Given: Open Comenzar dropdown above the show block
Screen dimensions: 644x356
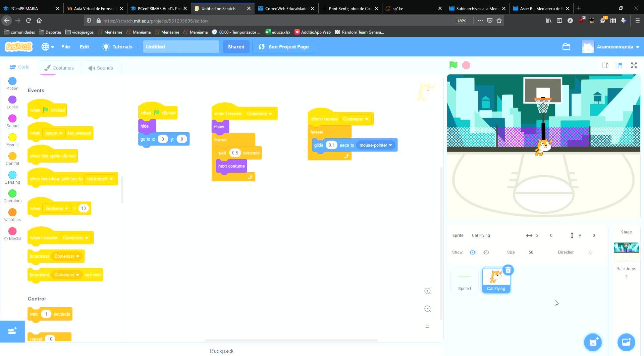Looking at the screenshot, I should (x=259, y=114).
